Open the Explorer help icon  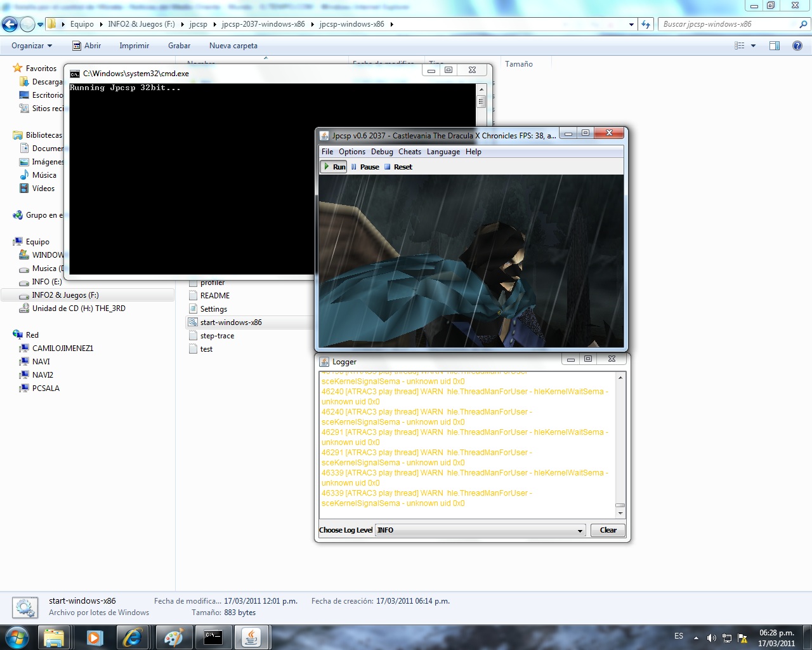[797, 46]
